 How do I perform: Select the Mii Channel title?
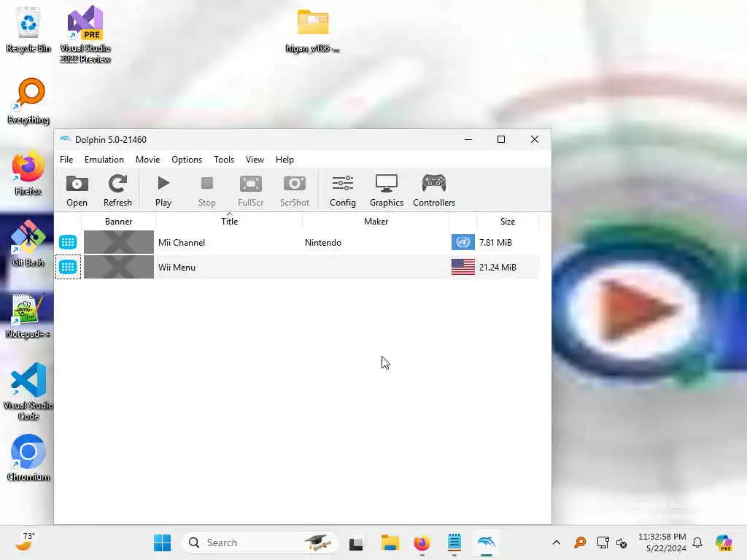coord(182,242)
